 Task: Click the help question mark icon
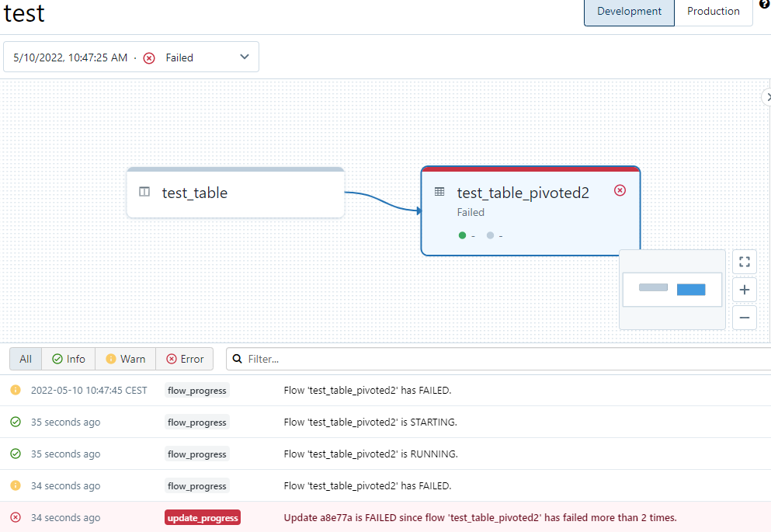pyautogui.click(x=764, y=5)
